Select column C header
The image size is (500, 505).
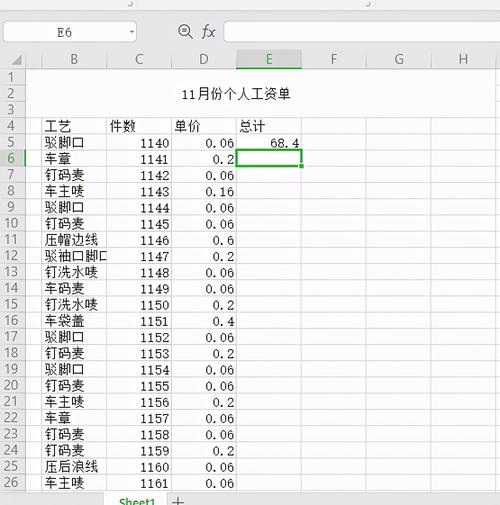point(139,59)
